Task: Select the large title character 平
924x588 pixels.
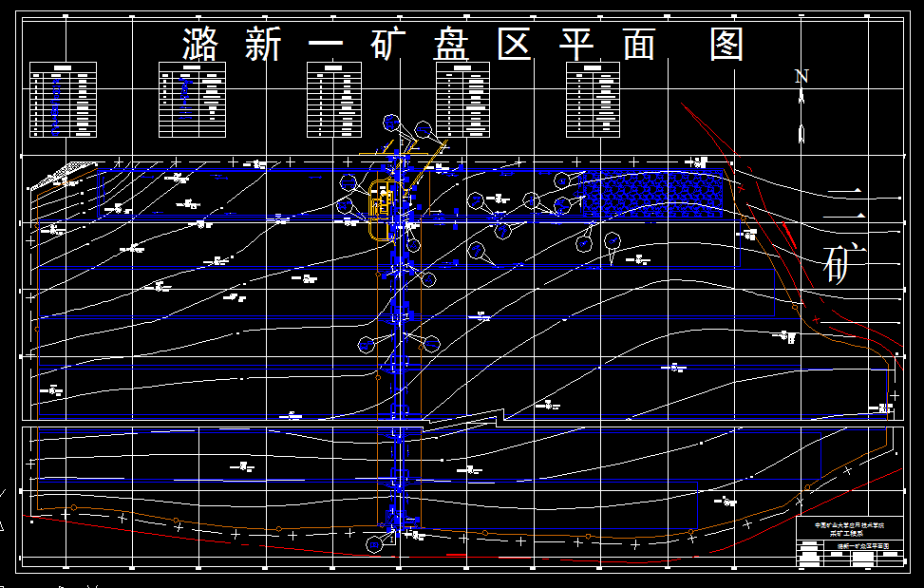Action: (x=577, y=45)
